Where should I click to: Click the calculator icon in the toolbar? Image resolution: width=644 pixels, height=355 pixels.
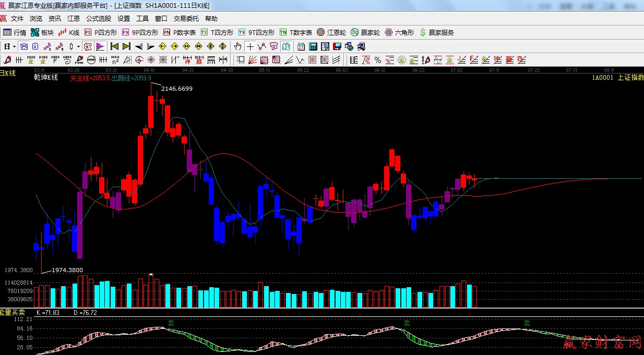313,46
